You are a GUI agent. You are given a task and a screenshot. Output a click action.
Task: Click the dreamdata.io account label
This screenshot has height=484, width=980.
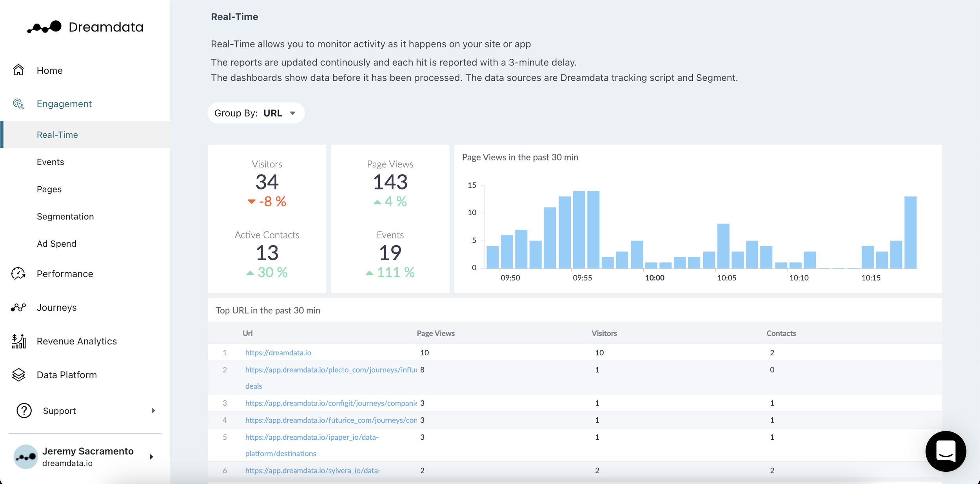67,463
